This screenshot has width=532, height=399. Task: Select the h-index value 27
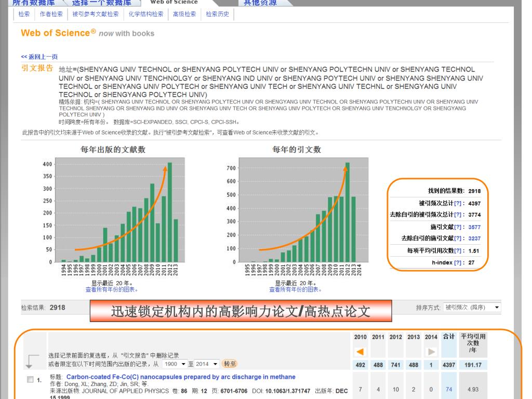pyautogui.click(x=471, y=262)
